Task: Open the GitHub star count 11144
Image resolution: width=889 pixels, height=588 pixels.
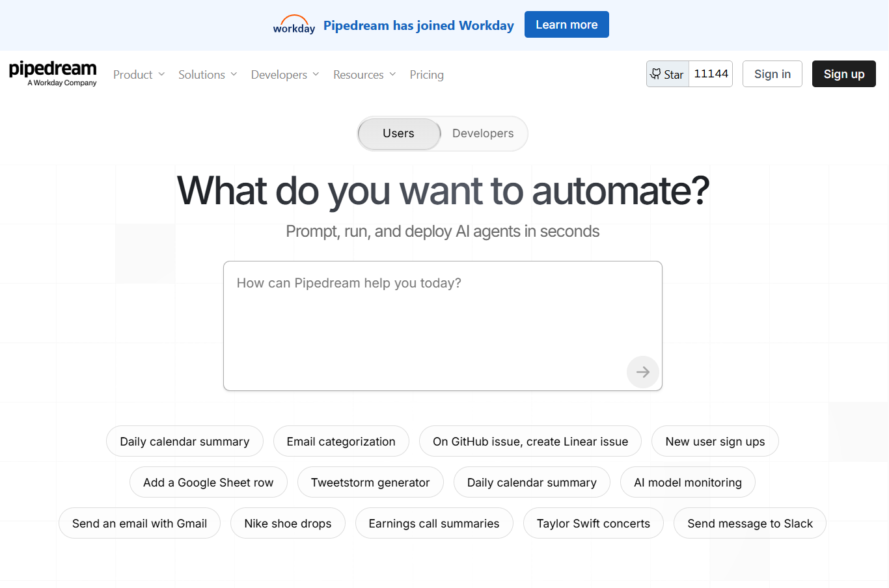Action: 711,74
